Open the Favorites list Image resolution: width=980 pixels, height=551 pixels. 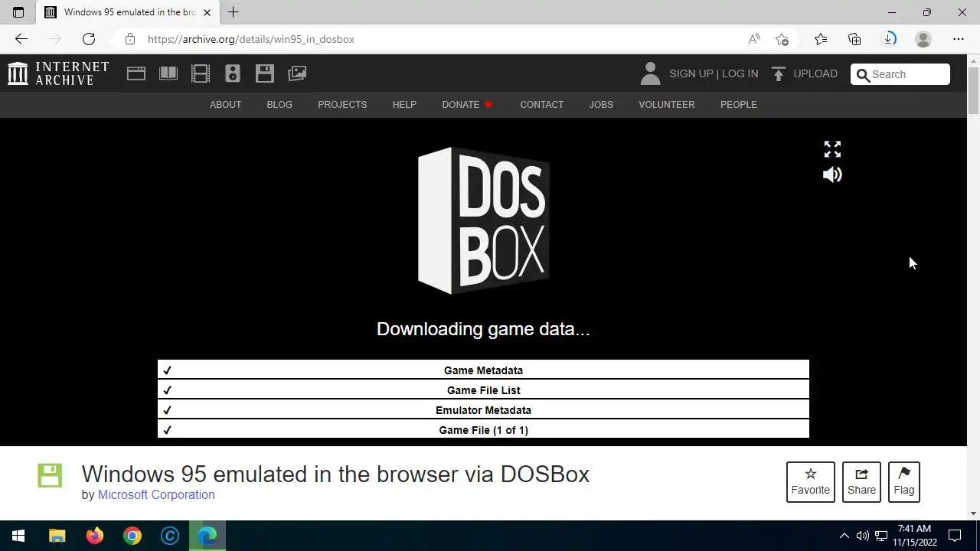(x=821, y=39)
